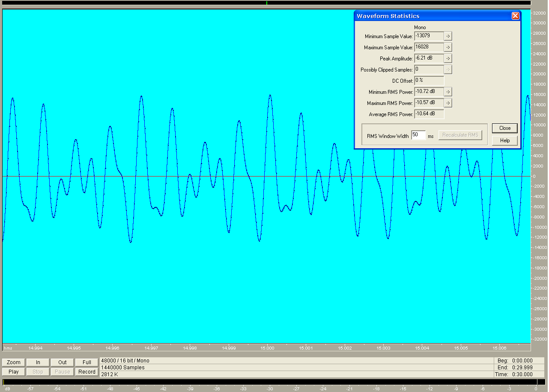The image size is (549, 392).
Task: Click the Possibly Clipped Samples value field
Action: tap(429, 69)
